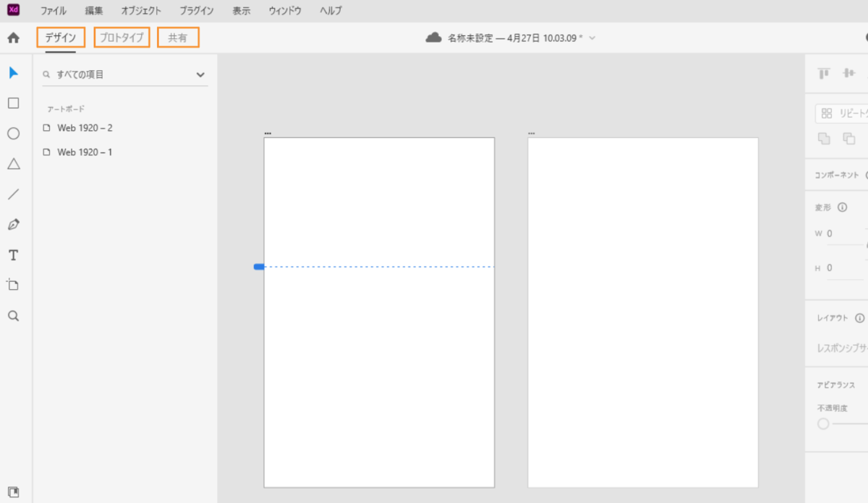Select the Artboard tool

click(x=13, y=285)
